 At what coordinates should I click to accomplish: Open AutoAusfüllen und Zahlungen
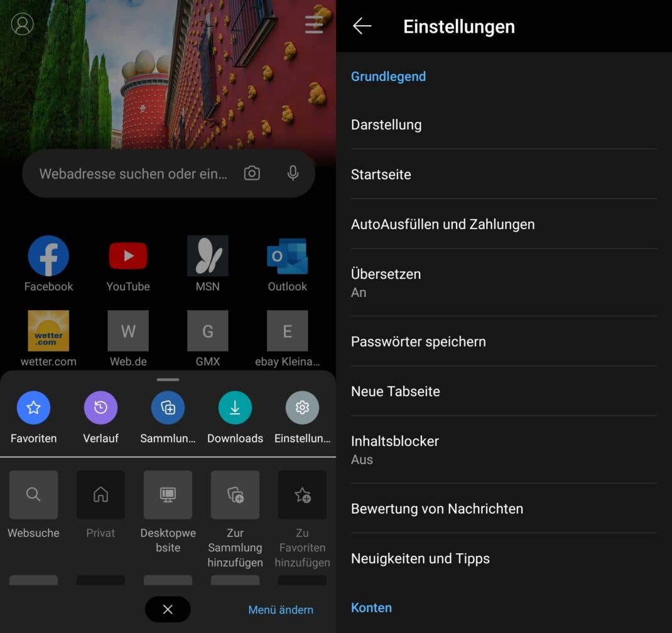pyautogui.click(x=503, y=224)
